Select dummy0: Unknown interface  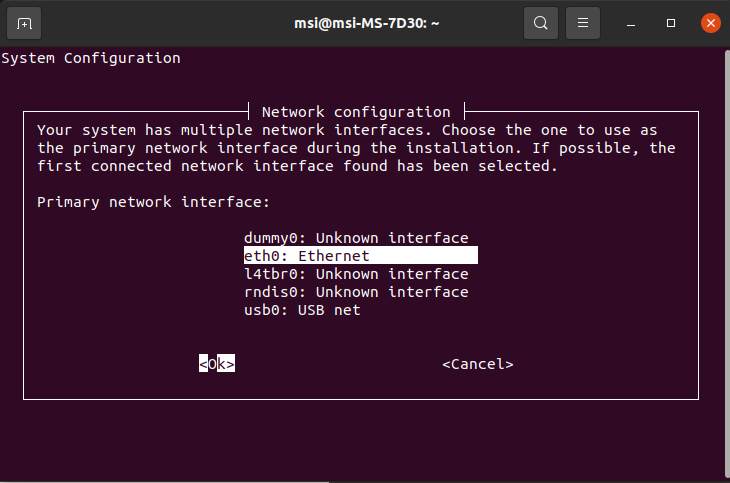pyautogui.click(x=356, y=238)
